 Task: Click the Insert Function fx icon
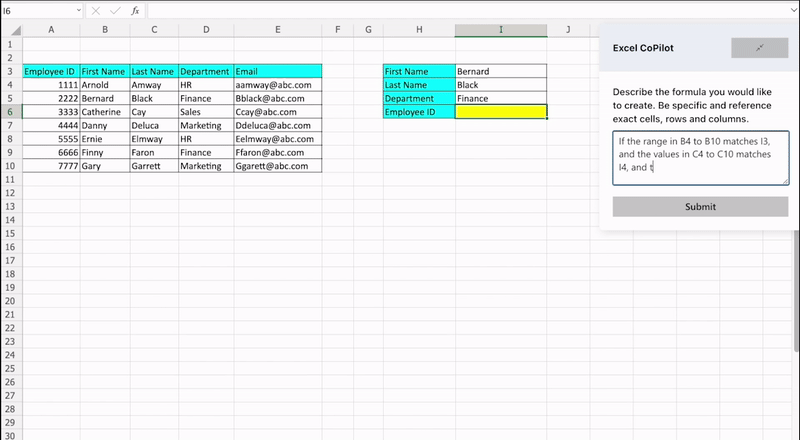pyautogui.click(x=135, y=10)
